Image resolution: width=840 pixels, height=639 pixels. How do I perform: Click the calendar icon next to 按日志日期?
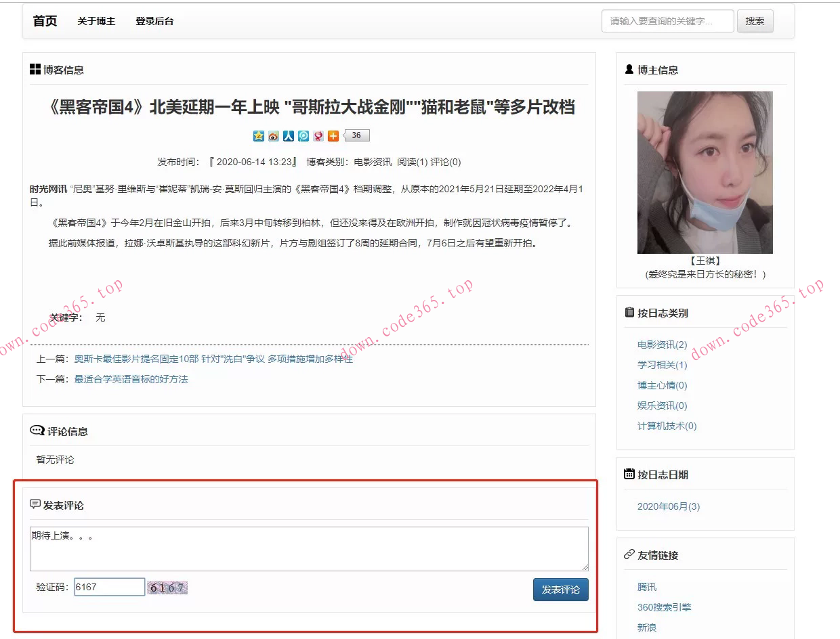[629, 474]
